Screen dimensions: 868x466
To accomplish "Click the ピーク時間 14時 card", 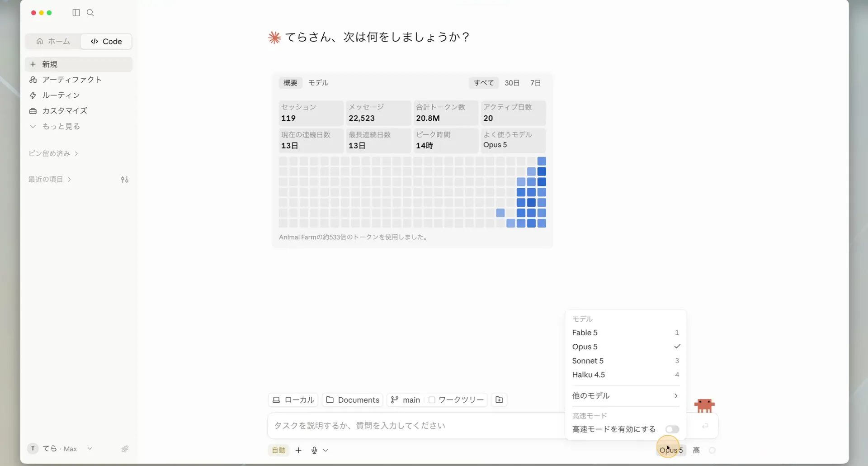I will 446,140.
